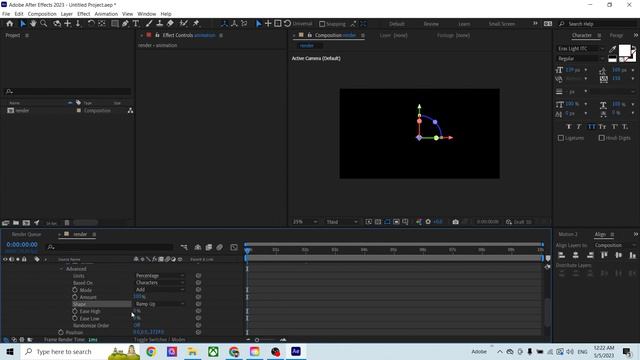Screen dimensions: 640x360
Task: Select the Puppet Pin tool
Action: pyautogui.click(x=196, y=24)
